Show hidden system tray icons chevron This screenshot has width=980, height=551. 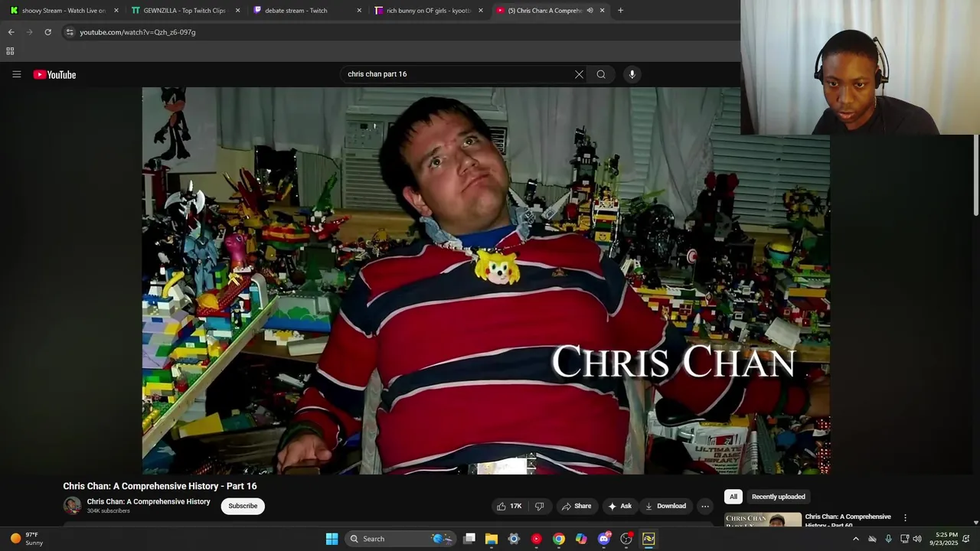click(x=856, y=539)
